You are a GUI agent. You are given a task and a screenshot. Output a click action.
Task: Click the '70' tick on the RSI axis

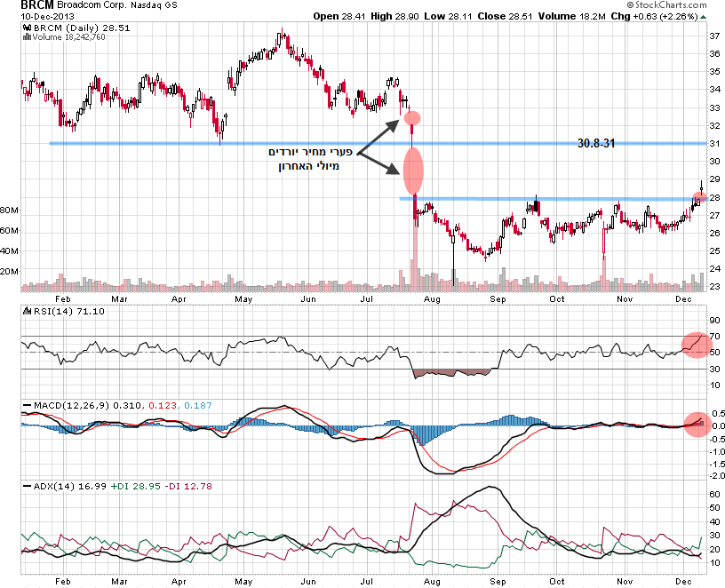coord(715,336)
